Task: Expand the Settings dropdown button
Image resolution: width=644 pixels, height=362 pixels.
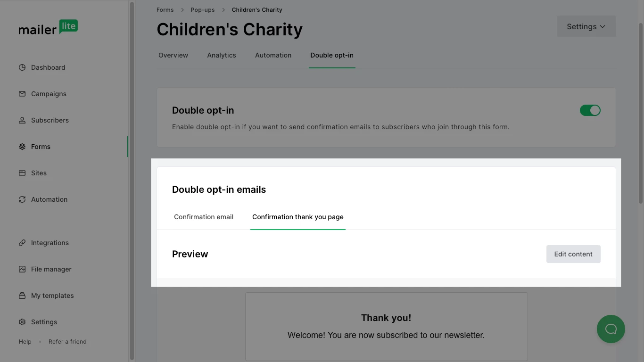Action: click(586, 27)
